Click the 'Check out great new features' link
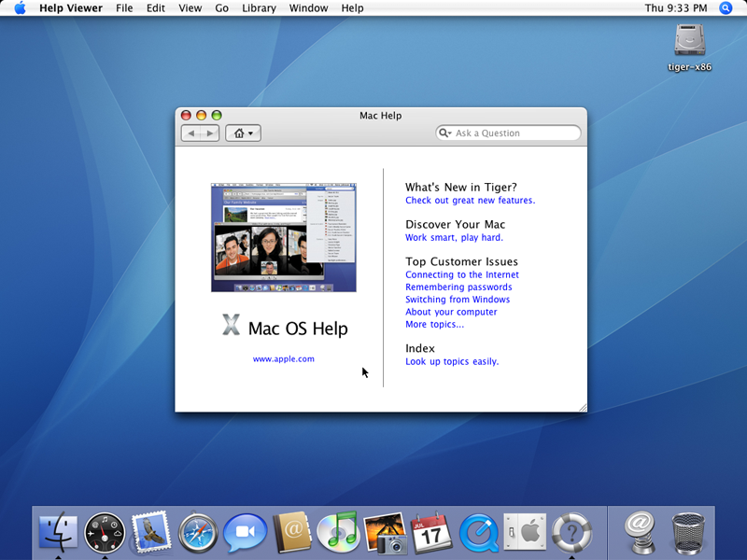 [x=470, y=201]
